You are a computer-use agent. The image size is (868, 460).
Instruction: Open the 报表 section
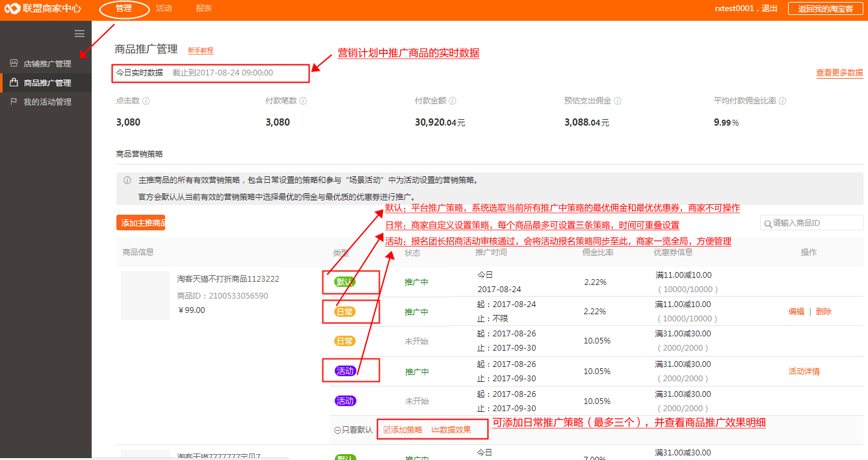point(204,8)
